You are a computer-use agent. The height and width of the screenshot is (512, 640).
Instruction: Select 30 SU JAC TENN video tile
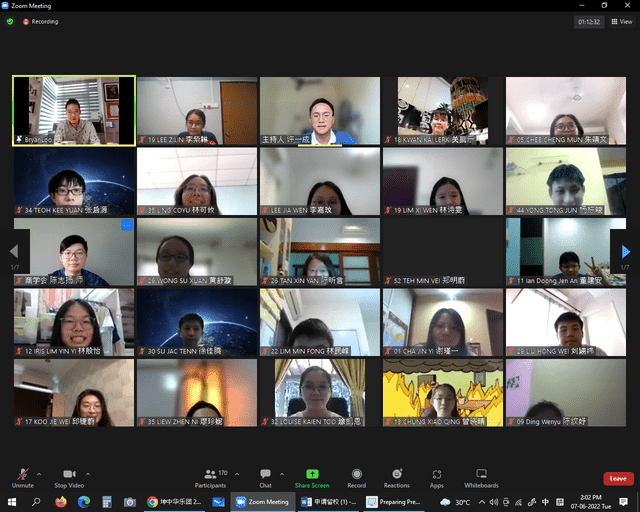197,322
